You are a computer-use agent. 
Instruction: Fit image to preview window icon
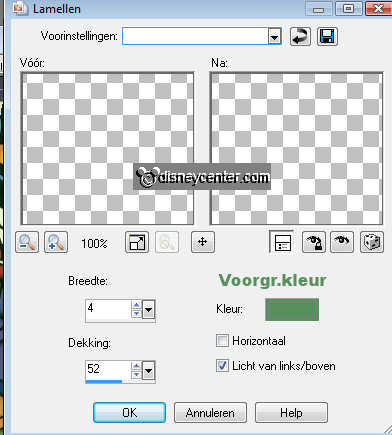pyautogui.click(x=137, y=242)
